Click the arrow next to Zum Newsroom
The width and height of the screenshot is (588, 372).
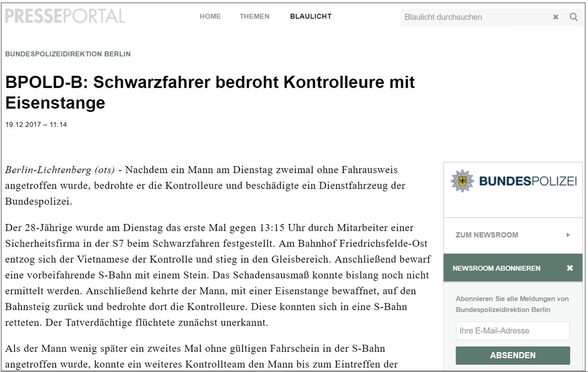pyautogui.click(x=568, y=235)
